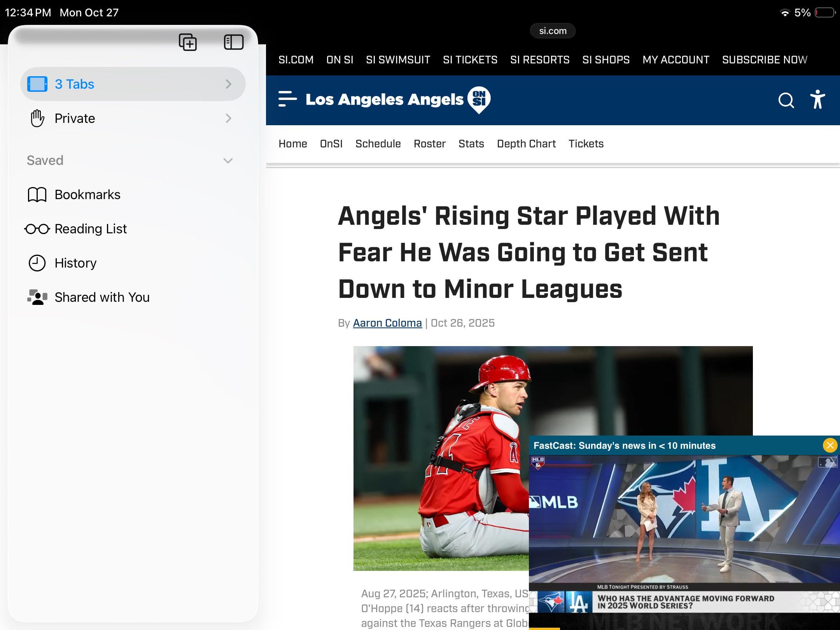Expand the Private tabs row
The height and width of the screenshot is (630, 840).
(132, 118)
